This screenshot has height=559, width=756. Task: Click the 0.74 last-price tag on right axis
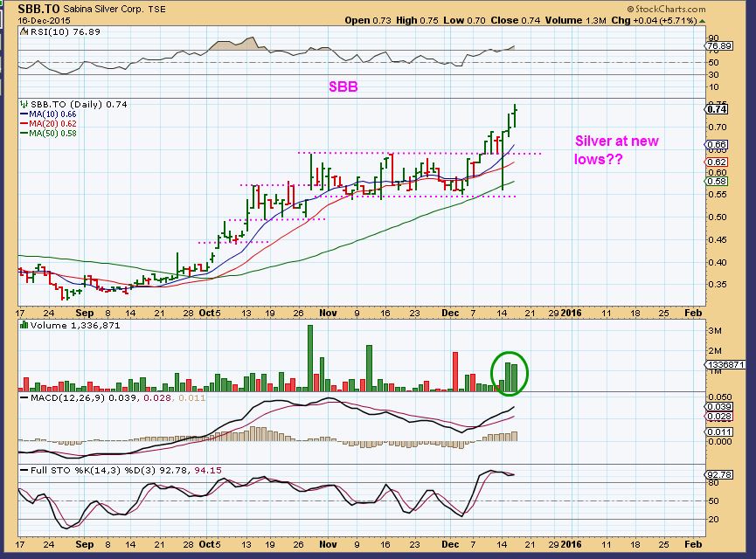[x=717, y=109]
